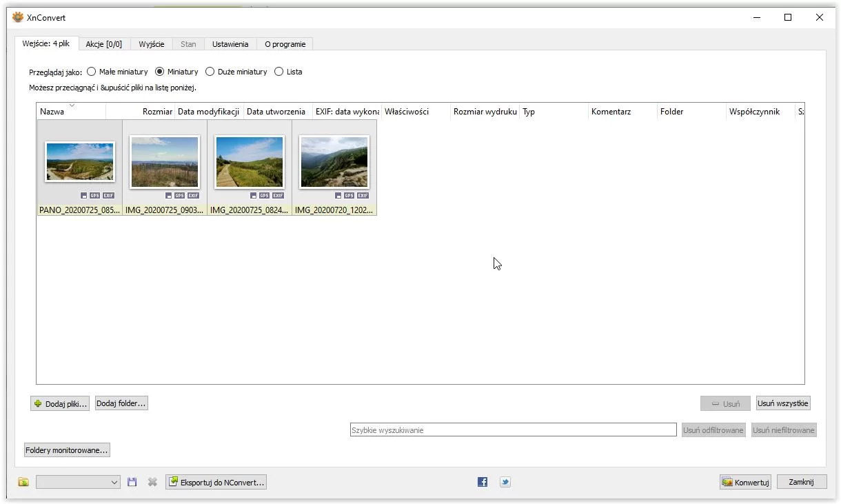
Task: Choose the "Duże miniatury" radio button
Action: [210, 72]
